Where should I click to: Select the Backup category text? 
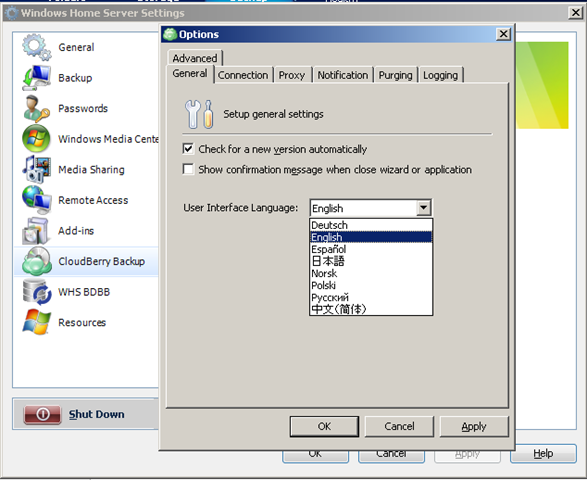coord(75,78)
